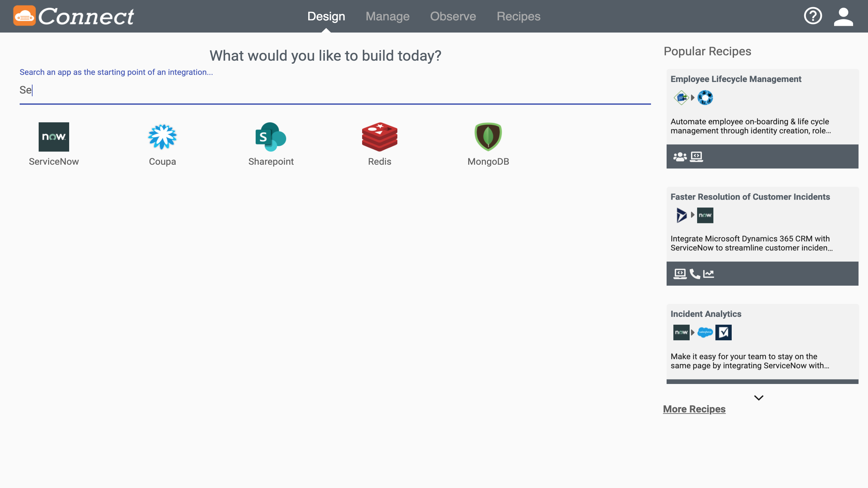Viewport: 868px width, 488px height.
Task: Open the user profile icon
Action: coord(843,17)
